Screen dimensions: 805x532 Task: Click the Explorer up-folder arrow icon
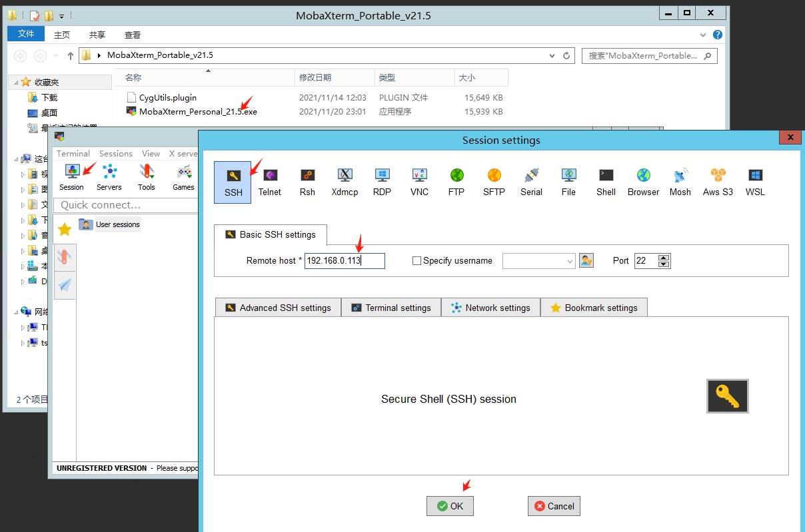pos(71,56)
